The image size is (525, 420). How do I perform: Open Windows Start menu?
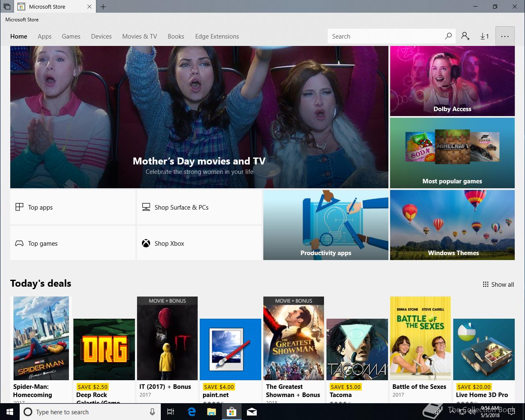[x=10, y=412]
